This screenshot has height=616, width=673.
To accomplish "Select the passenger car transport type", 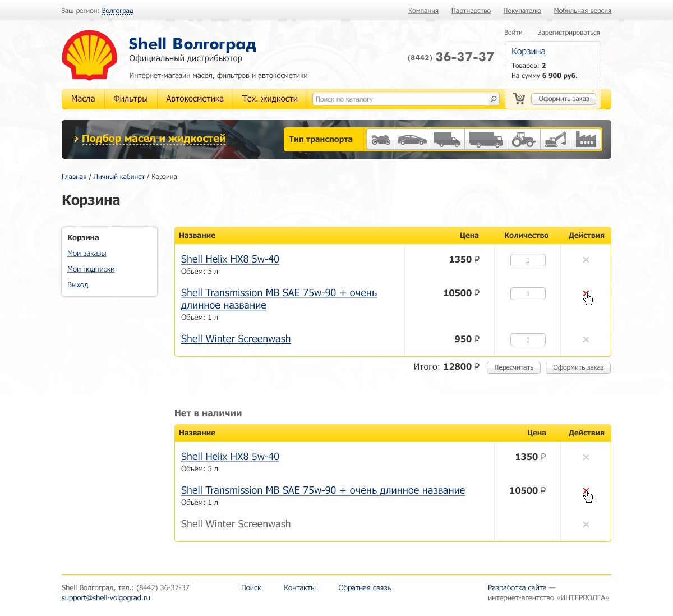I will click(412, 139).
